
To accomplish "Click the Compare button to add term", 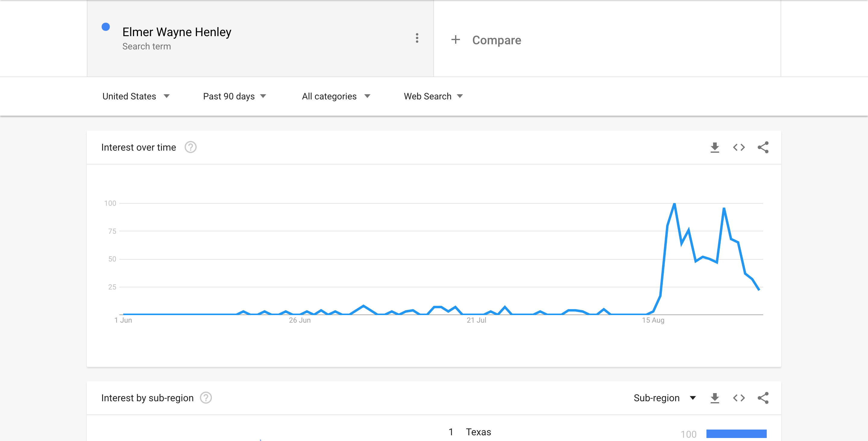I will [487, 39].
